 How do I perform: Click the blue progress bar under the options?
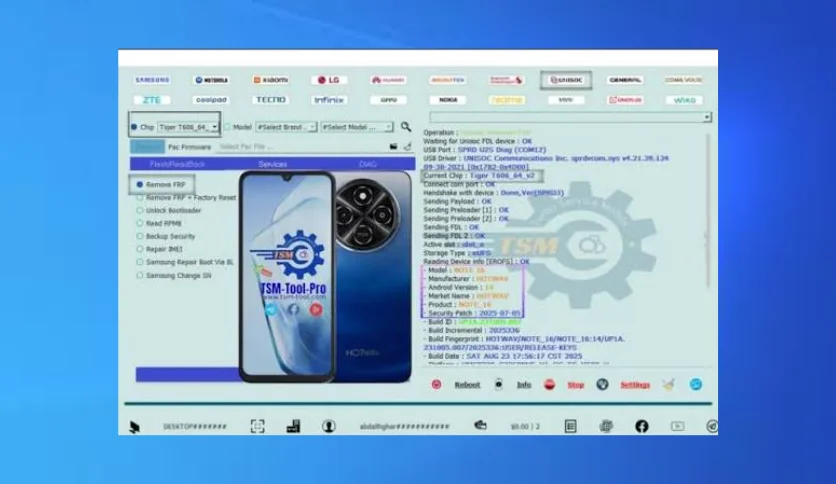[x=187, y=374]
